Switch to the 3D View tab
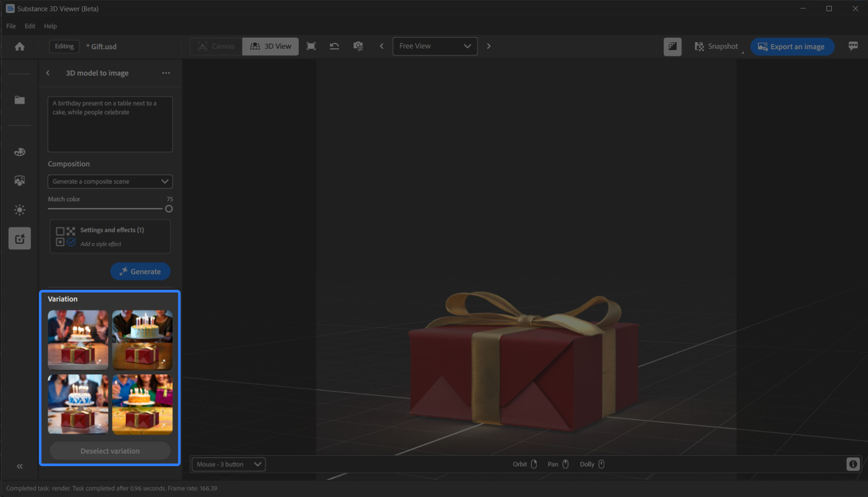The width and height of the screenshot is (868, 497). click(x=270, y=47)
